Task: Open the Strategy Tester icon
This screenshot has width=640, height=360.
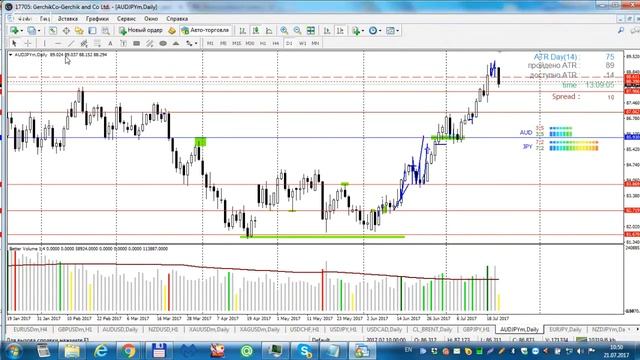Action: click(x=106, y=31)
